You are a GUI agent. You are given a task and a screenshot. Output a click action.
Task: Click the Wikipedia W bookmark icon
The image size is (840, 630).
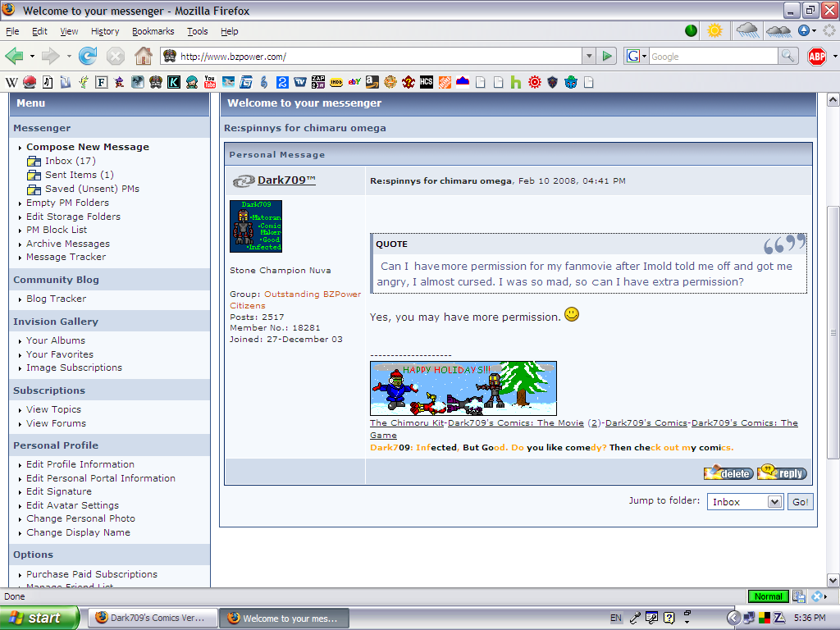click(11, 82)
